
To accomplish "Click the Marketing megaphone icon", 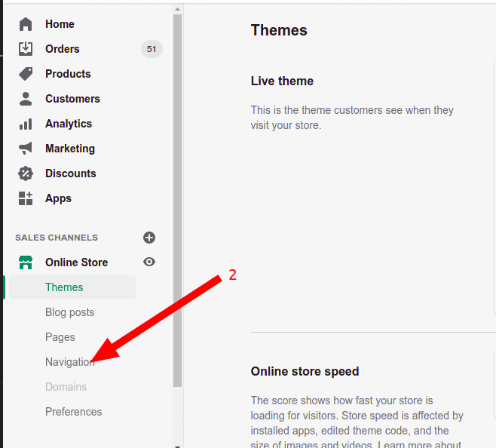I will point(26,149).
